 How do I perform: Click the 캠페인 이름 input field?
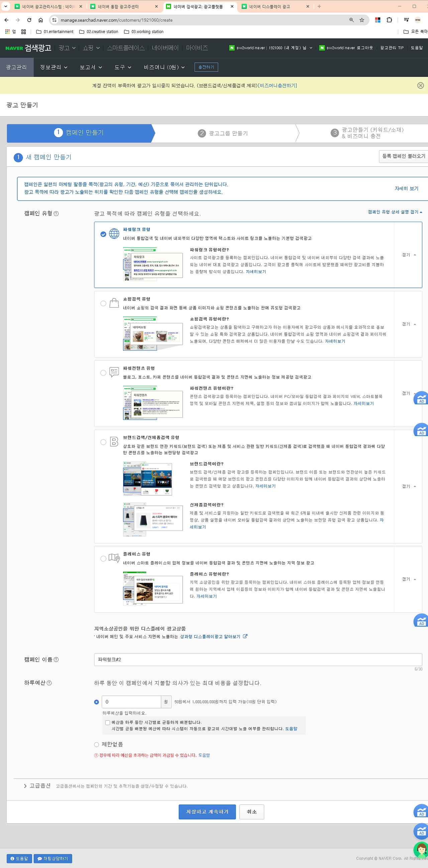coord(258,660)
